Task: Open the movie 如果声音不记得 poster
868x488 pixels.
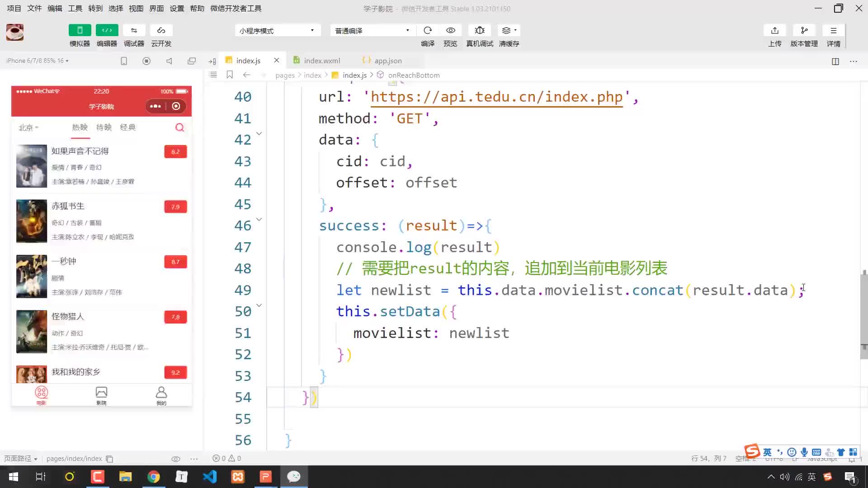Action: pyautogui.click(x=32, y=166)
